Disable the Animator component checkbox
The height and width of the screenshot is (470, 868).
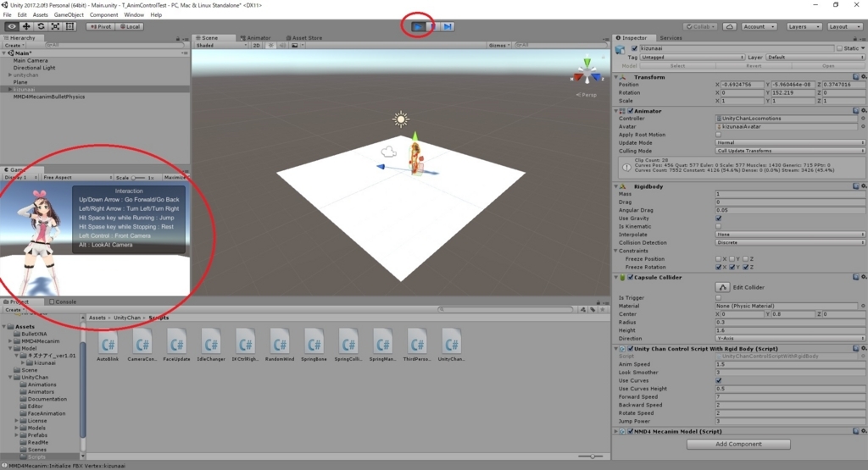point(631,111)
